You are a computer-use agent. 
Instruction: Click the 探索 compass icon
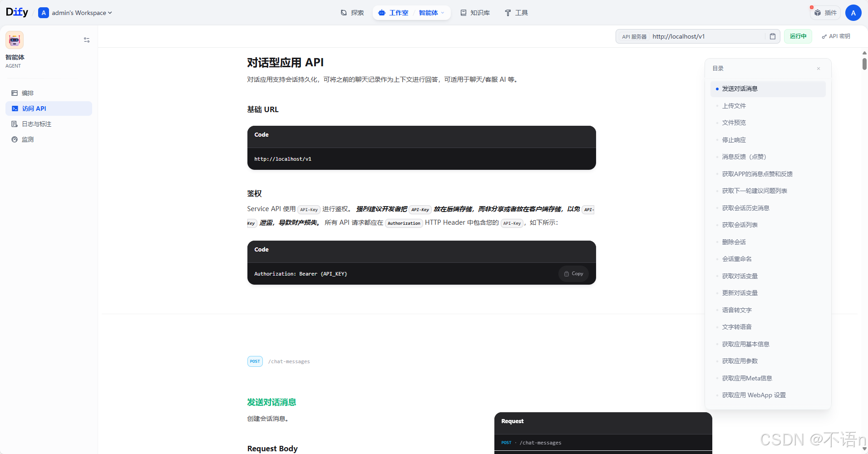coord(344,13)
